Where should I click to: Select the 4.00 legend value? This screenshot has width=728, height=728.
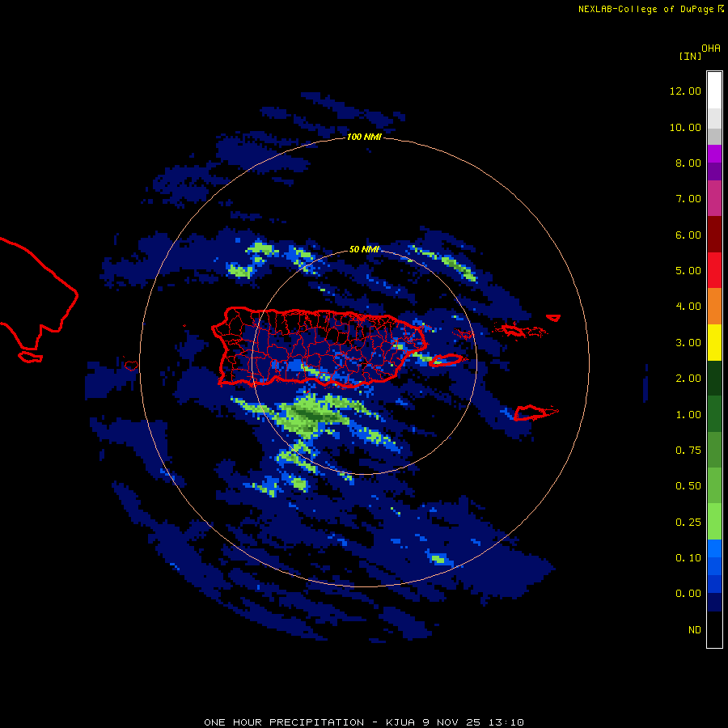[x=688, y=307]
